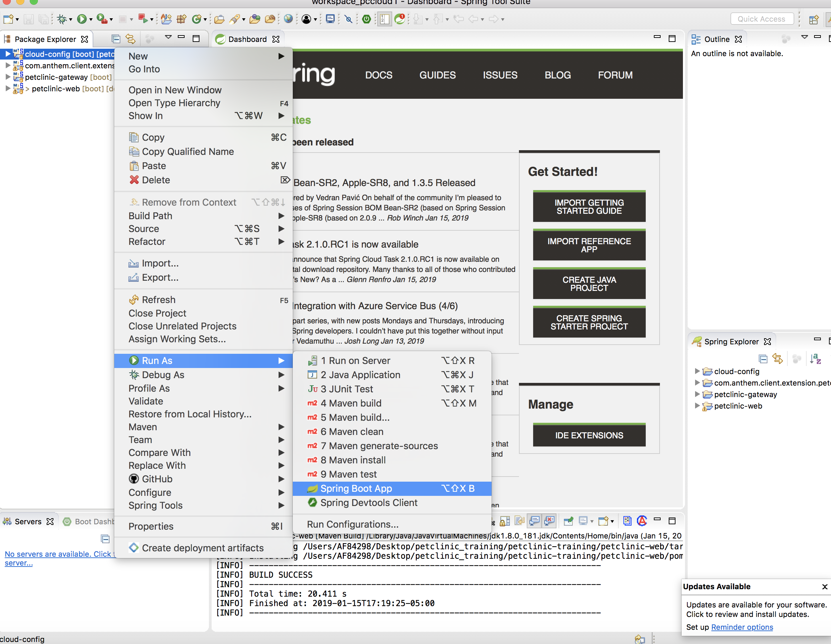This screenshot has height=644, width=831.
Task: Click the Collapse All icon in Package Explorer
Action: (116, 39)
